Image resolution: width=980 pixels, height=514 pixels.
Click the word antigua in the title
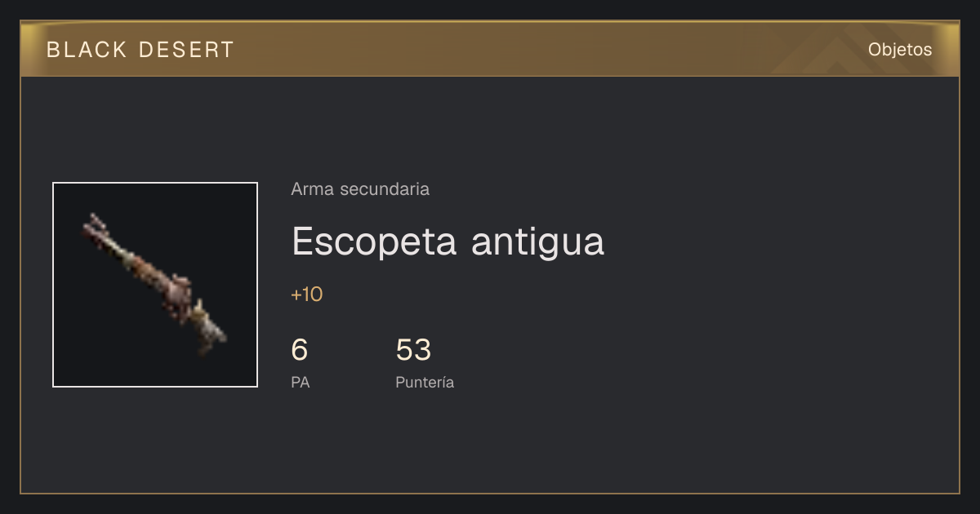click(538, 241)
